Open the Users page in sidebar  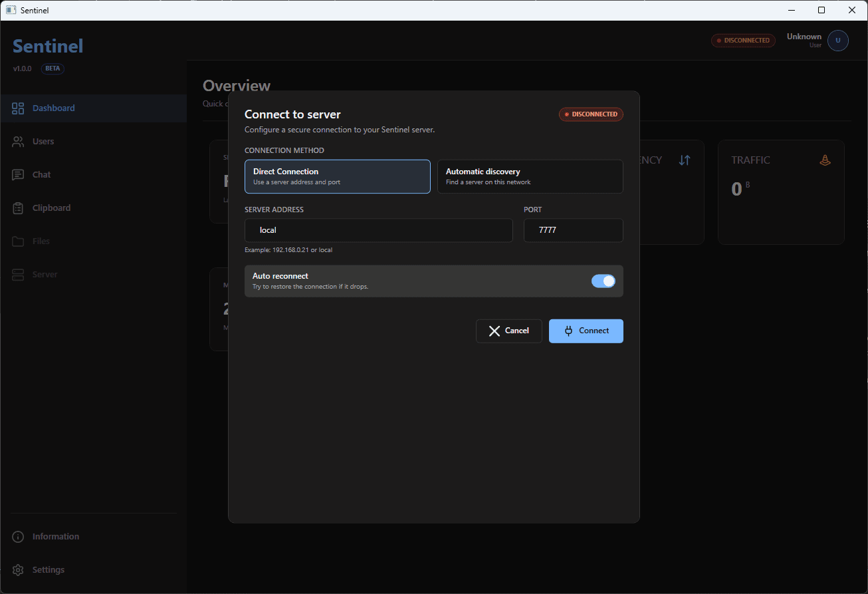tap(93, 142)
